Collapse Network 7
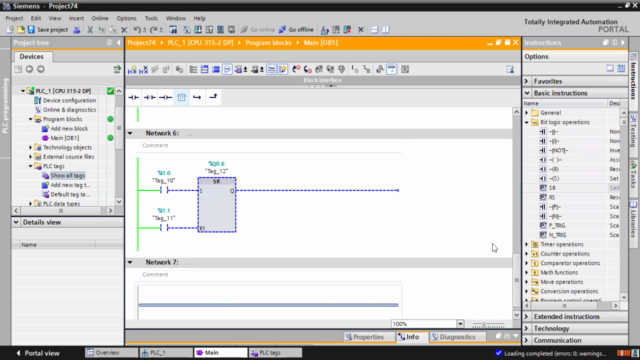The width and height of the screenshot is (640, 360). (x=130, y=262)
